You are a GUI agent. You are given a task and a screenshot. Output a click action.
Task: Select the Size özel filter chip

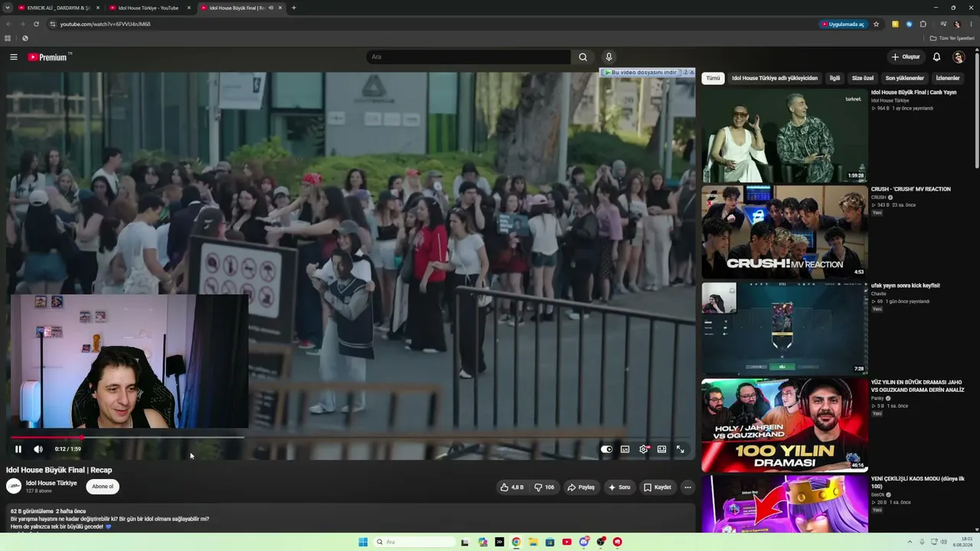coord(863,78)
